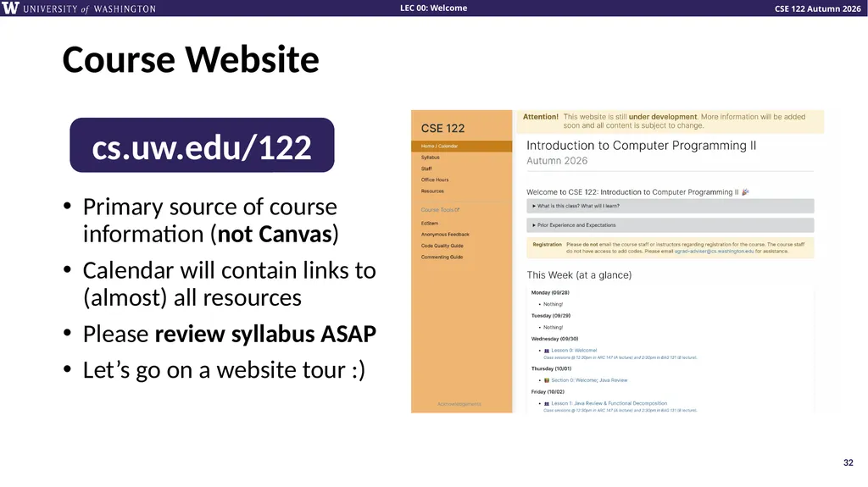
Task: Click the icon beside Lesson 0: Welcome!
Action: click(x=547, y=351)
